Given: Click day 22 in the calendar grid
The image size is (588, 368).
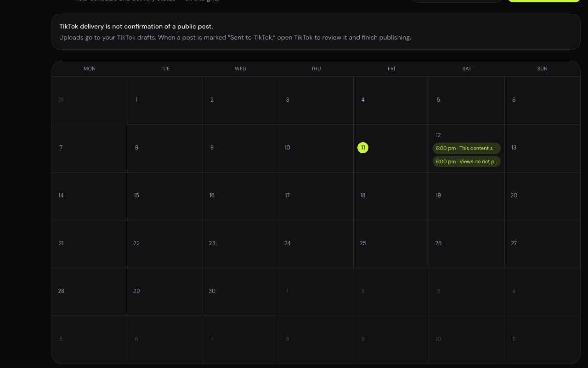Looking at the screenshot, I should click(x=136, y=243).
